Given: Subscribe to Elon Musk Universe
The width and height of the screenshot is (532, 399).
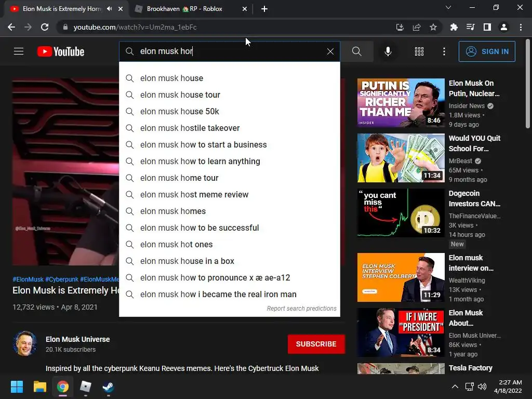Looking at the screenshot, I should click(316, 344).
